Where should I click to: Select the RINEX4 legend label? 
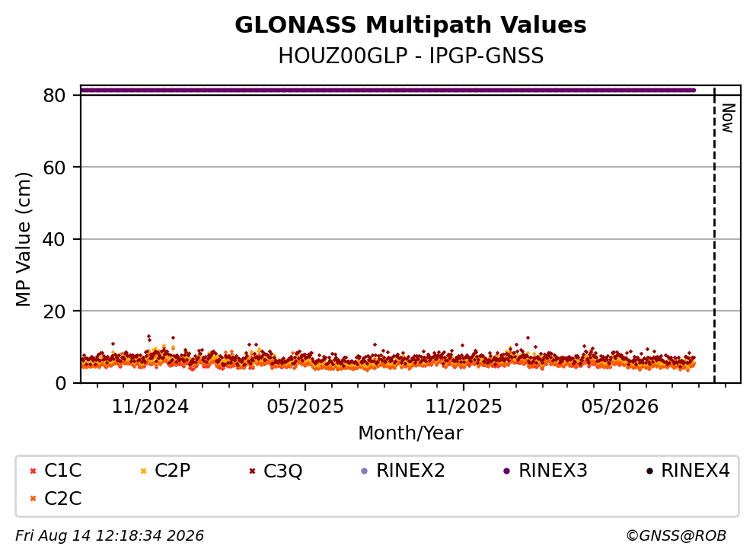click(695, 471)
